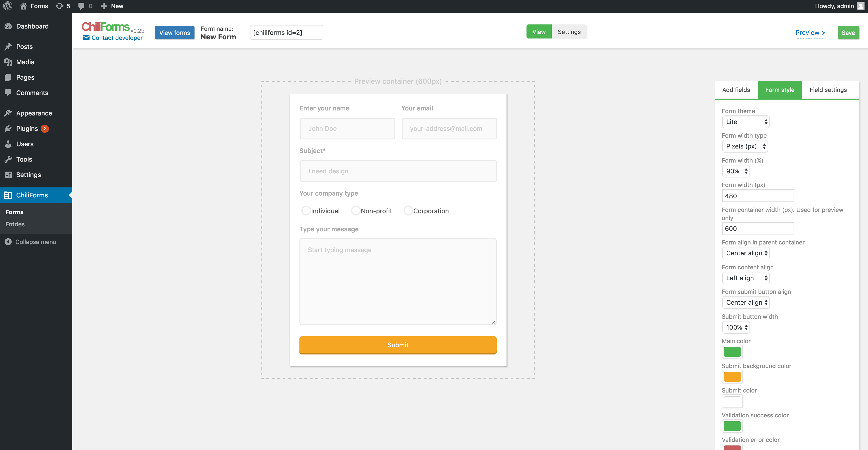868x450 pixels.
Task: Open the Preview link
Action: pos(810,33)
